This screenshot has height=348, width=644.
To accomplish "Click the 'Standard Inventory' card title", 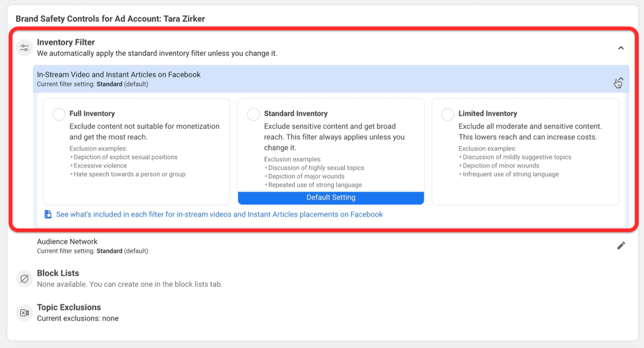I will pyautogui.click(x=296, y=114).
